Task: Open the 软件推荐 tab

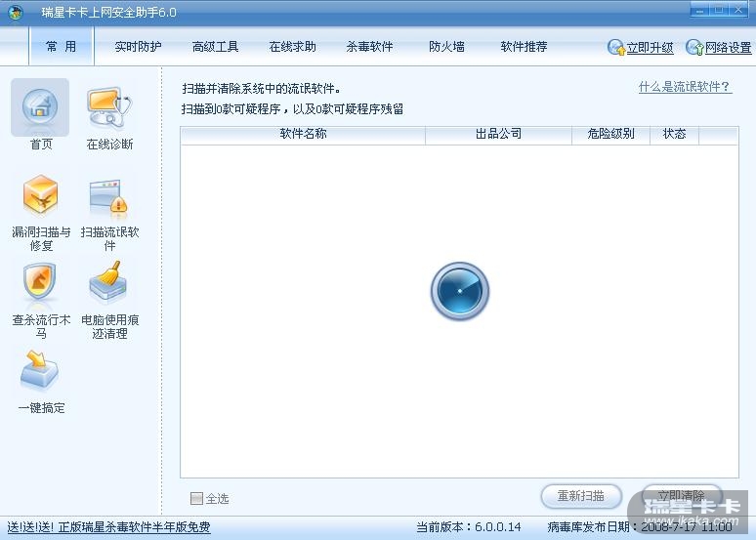Action: [x=524, y=47]
